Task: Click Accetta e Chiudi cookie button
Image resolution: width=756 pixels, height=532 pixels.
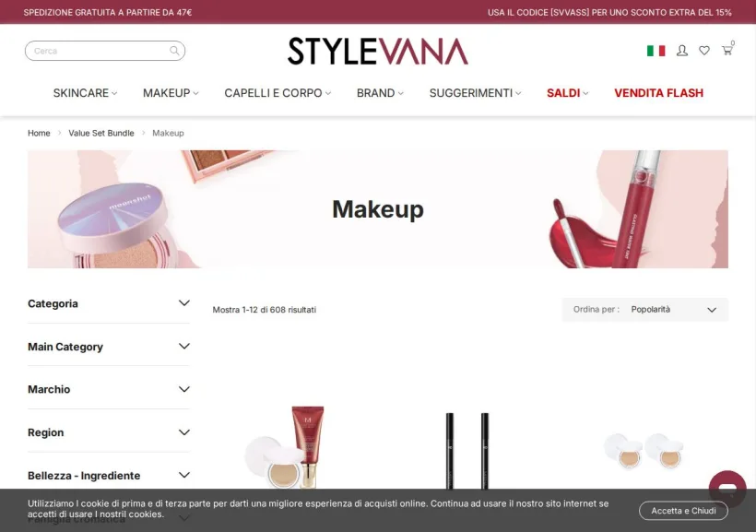Action: (683, 511)
